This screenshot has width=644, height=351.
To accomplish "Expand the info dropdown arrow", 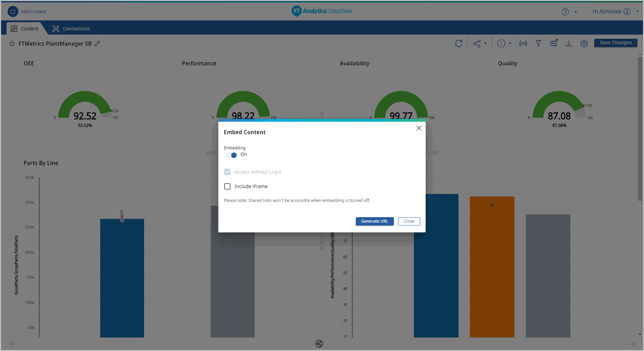I will tap(510, 43).
